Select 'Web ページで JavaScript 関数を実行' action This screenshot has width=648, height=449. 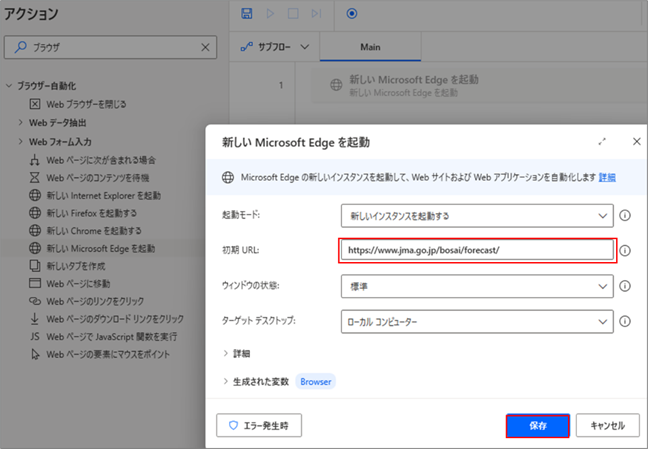(x=103, y=337)
